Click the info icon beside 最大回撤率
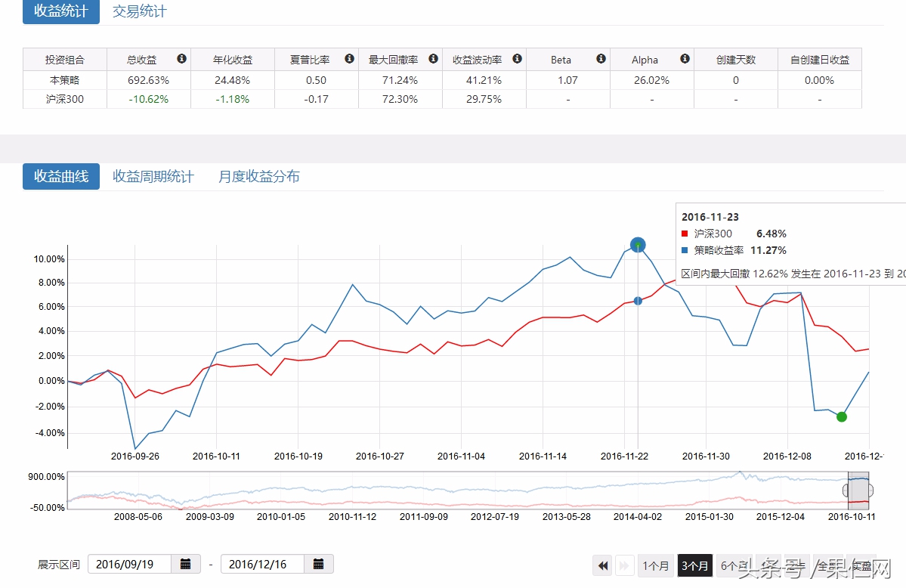Image resolution: width=906 pixels, height=588 pixels. coord(433,59)
